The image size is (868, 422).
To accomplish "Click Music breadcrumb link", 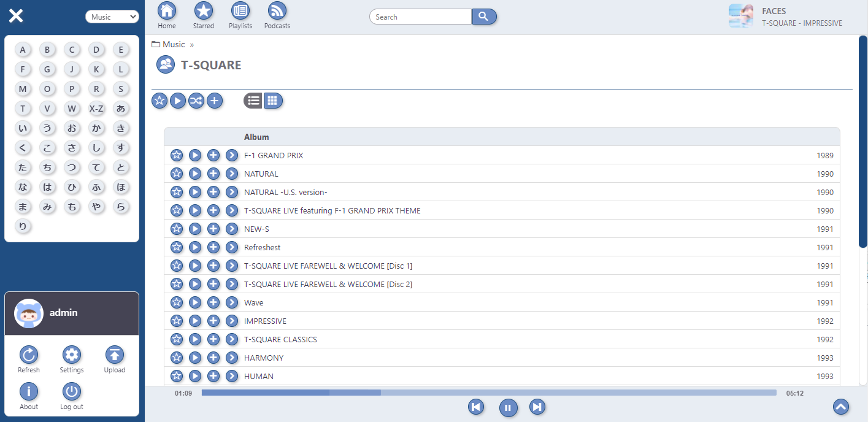I will [174, 44].
